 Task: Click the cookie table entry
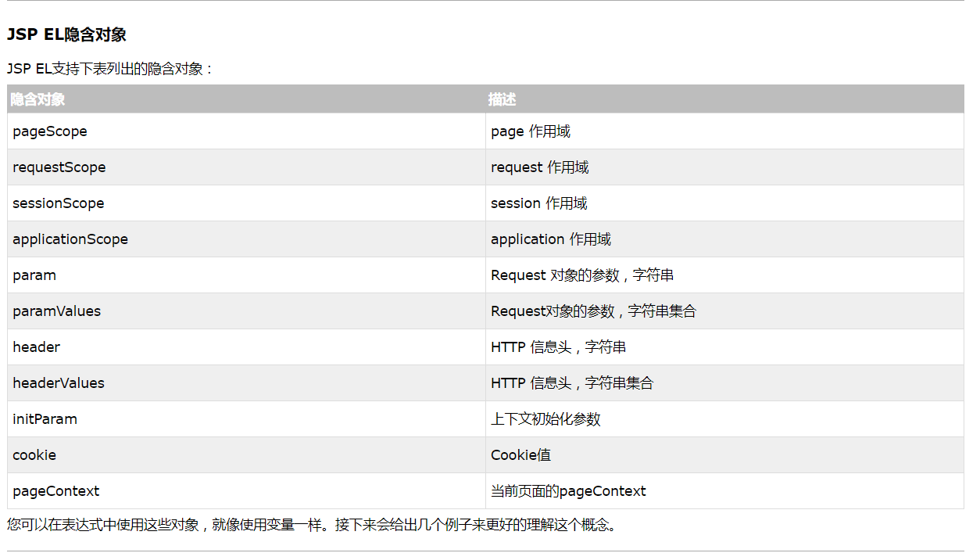point(34,455)
